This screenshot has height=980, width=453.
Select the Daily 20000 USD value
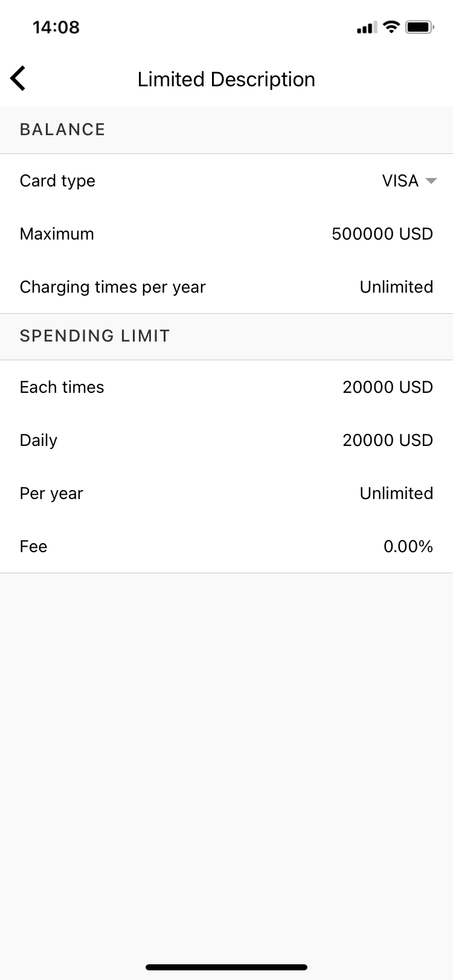[387, 441]
